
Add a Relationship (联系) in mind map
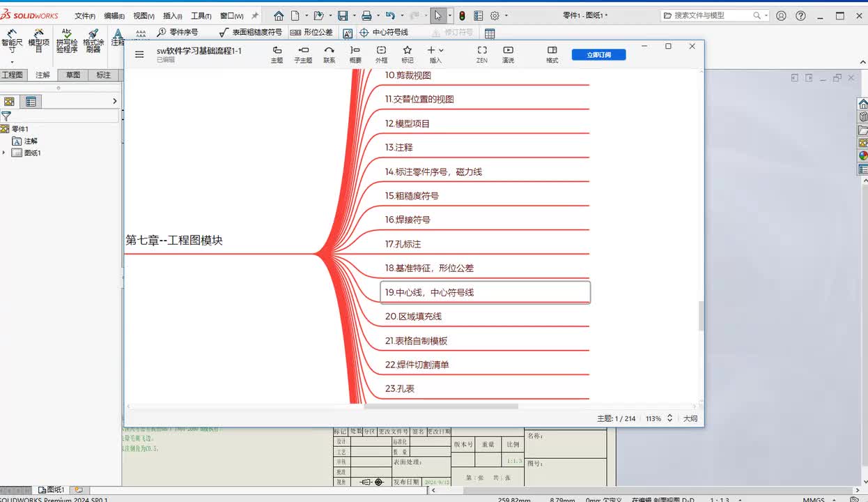coord(329,54)
